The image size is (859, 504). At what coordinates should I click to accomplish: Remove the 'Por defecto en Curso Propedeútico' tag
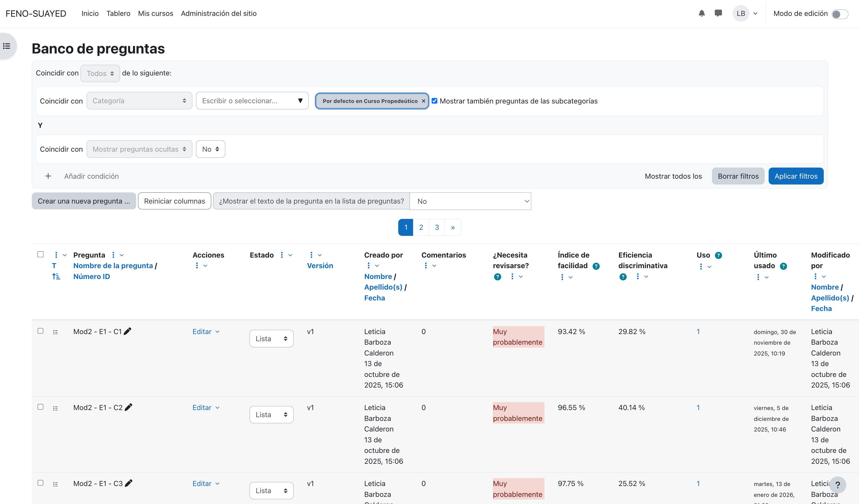coord(423,101)
